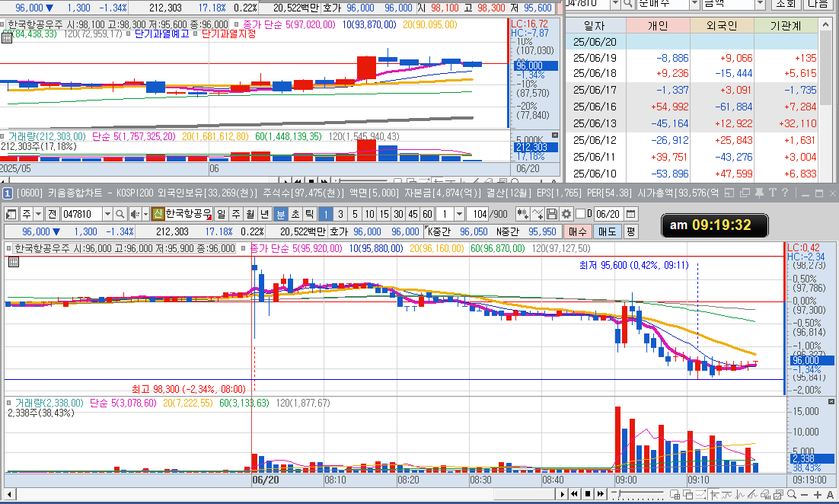
Task: Select the 초 seconds chart toggle
Action: coord(295,214)
